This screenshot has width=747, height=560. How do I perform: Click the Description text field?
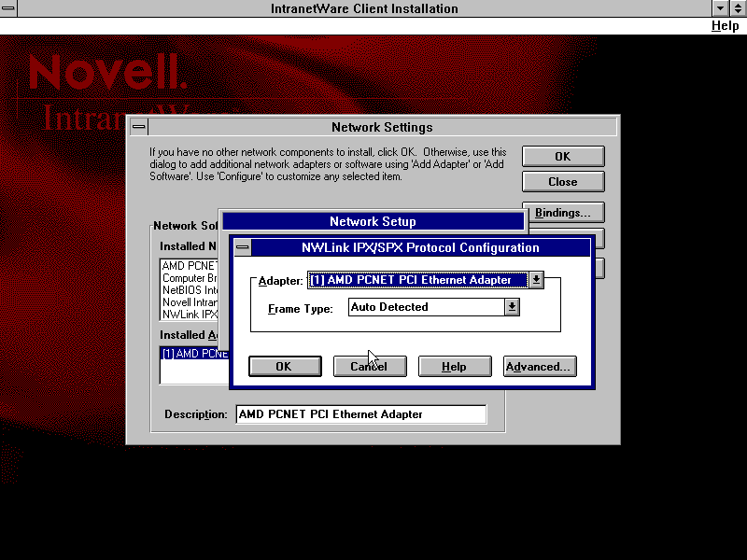(x=361, y=414)
